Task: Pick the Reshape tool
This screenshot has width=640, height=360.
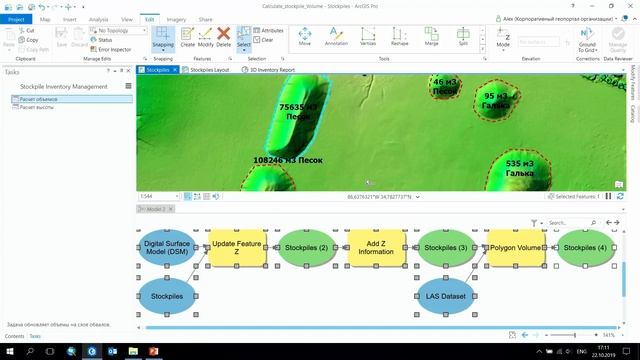Action: (x=399, y=36)
